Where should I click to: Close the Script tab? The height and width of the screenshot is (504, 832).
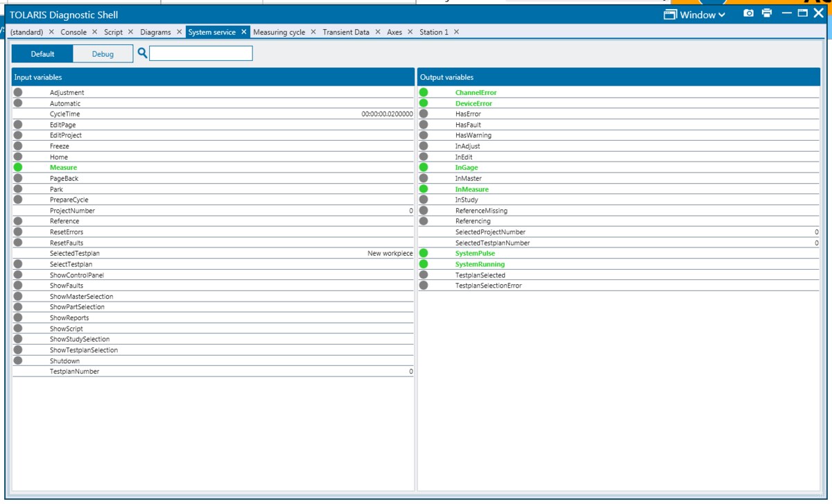[130, 31]
